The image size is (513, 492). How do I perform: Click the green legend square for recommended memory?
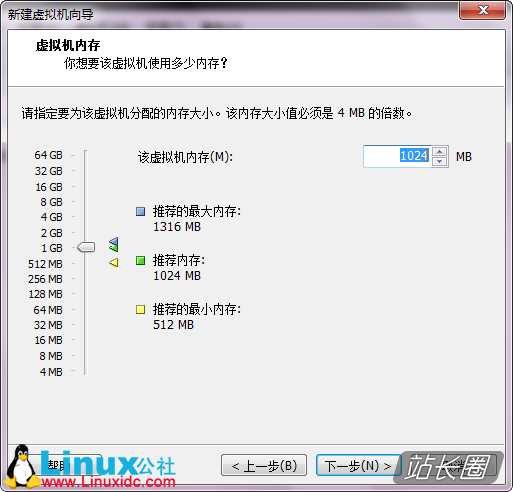point(140,260)
